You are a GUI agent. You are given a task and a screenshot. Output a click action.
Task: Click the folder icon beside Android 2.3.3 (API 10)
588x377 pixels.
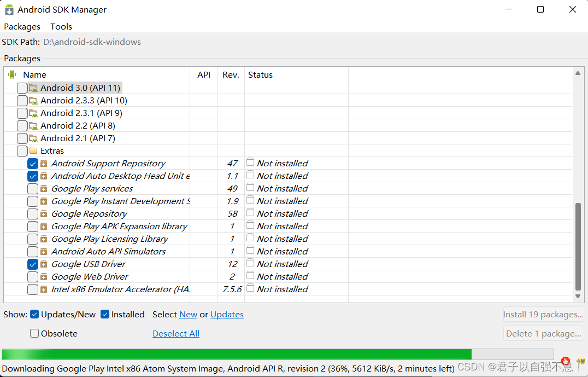[33, 101]
